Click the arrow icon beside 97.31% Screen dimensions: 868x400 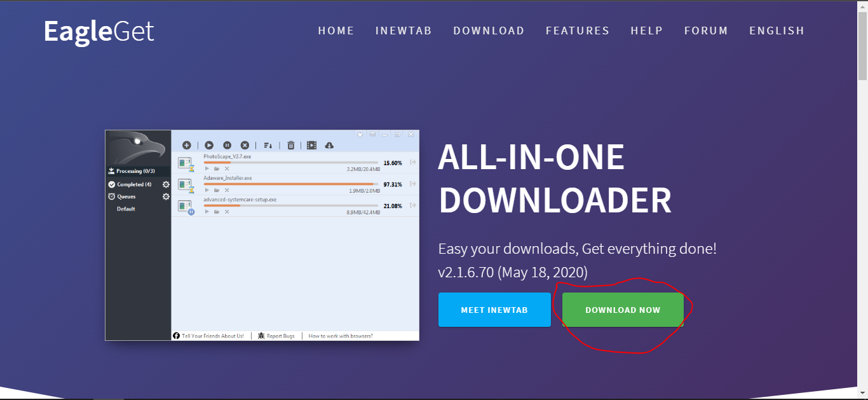tap(413, 184)
